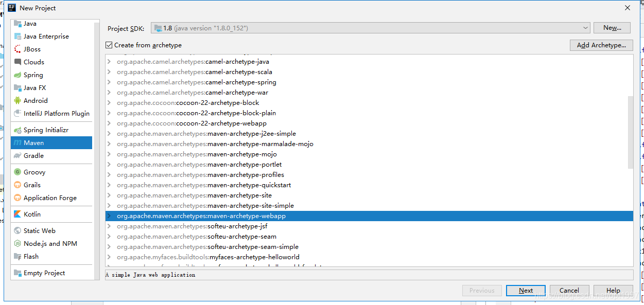Select camel-archetype-war row

click(369, 93)
